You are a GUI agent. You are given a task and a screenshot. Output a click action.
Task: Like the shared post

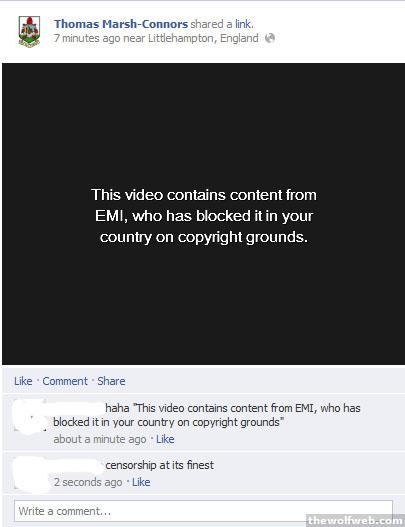pos(23,381)
